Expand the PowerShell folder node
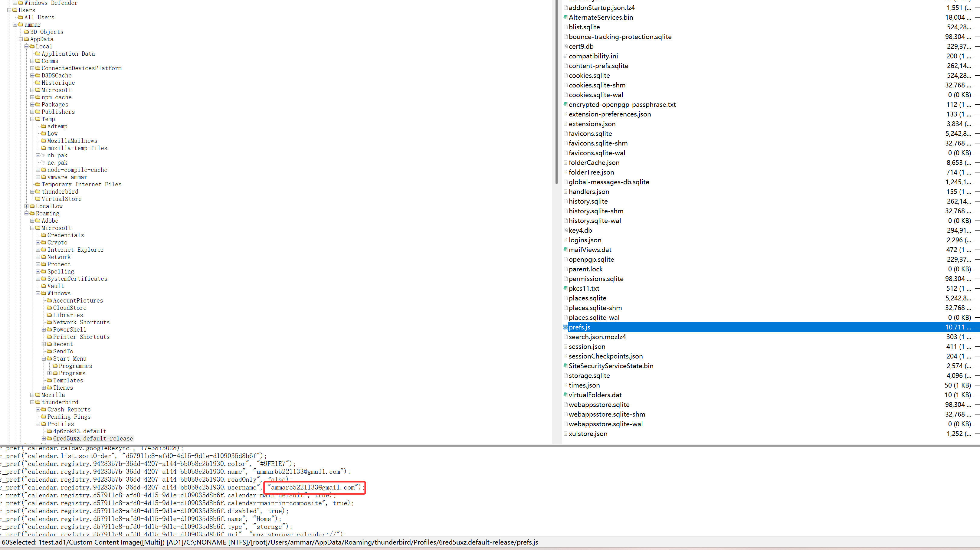Screen dimensions: 980x550 click(44, 330)
